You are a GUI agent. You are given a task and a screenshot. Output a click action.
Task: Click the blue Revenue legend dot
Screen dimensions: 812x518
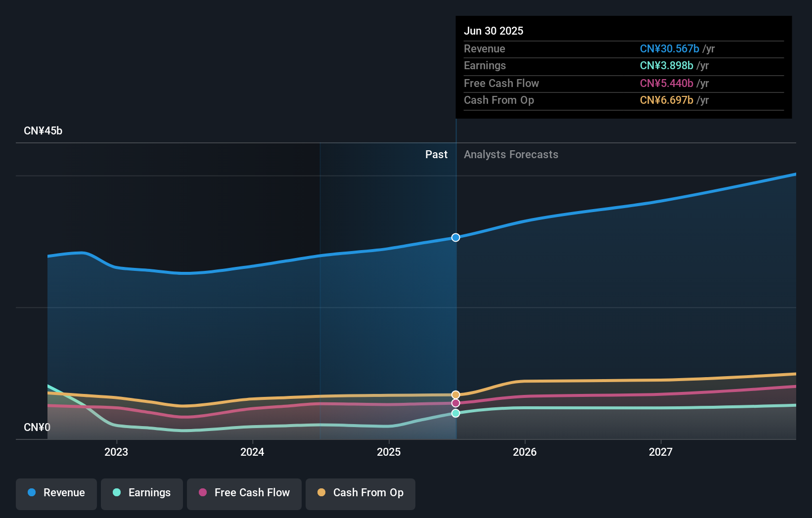32,493
